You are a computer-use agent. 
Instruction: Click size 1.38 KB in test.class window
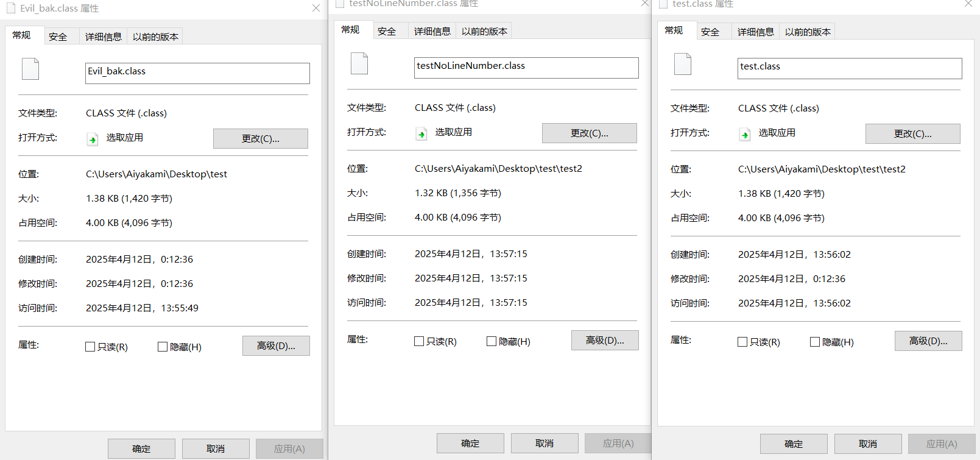click(781, 194)
